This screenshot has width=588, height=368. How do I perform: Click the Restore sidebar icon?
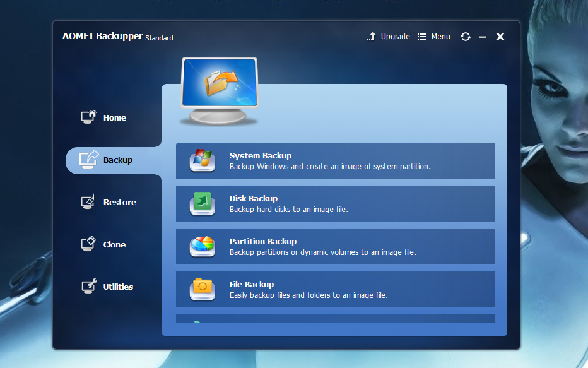88,202
